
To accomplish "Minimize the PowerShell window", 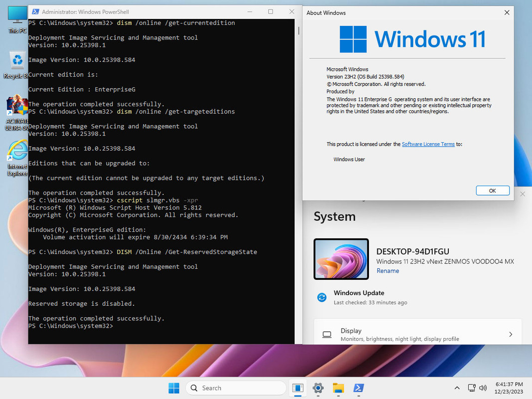I will coord(250,11).
